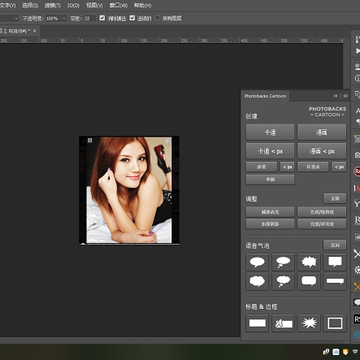Click the 卡通 < px button
Image resolution: width=360 pixels, height=360 pixels.
[270, 151]
